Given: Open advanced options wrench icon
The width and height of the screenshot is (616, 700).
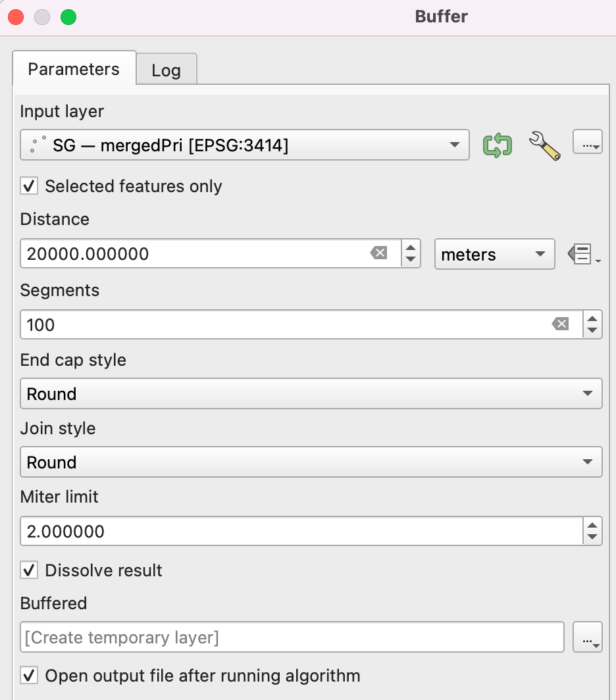Looking at the screenshot, I should click(x=544, y=145).
